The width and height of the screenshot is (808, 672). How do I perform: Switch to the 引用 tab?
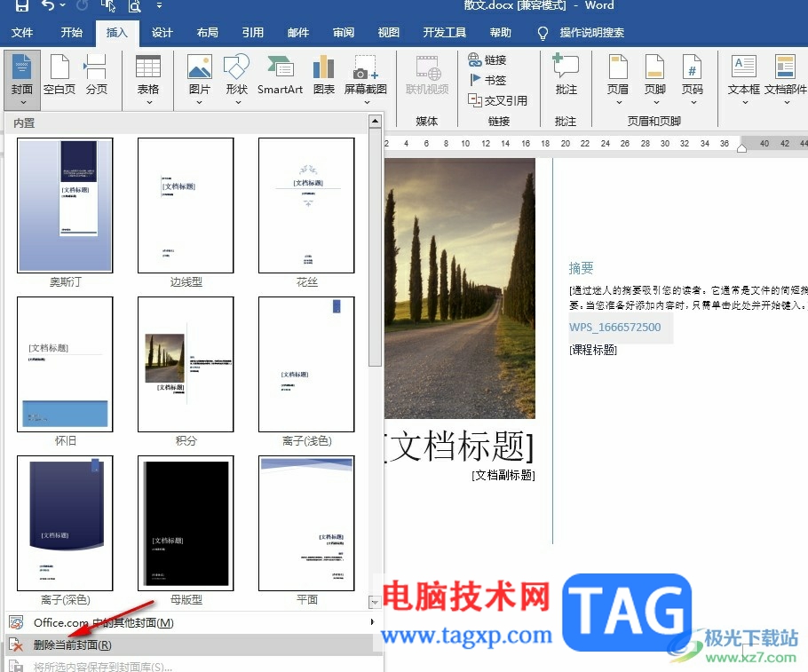252,33
